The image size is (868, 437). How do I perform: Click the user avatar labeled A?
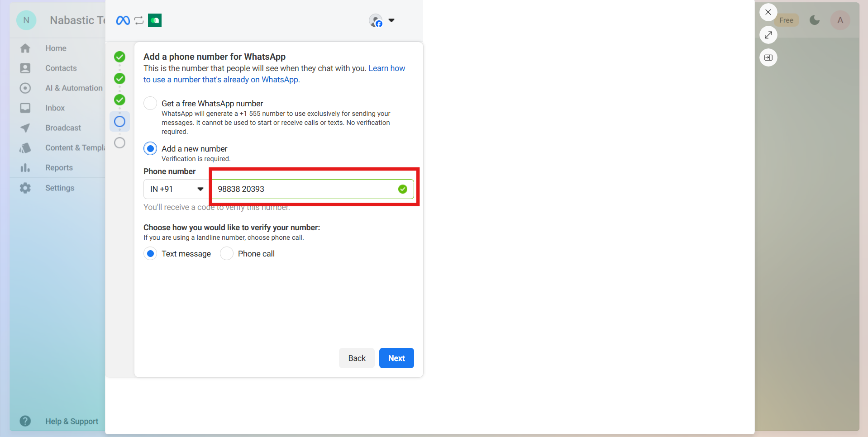[x=840, y=20]
